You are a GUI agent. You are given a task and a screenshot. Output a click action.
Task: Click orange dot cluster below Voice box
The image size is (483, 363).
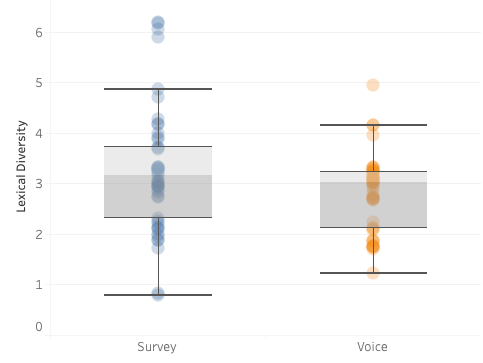tap(373, 247)
